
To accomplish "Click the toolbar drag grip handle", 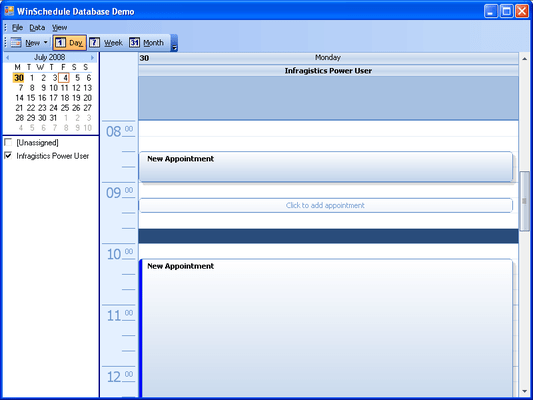I will pyautogui.click(x=6, y=42).
